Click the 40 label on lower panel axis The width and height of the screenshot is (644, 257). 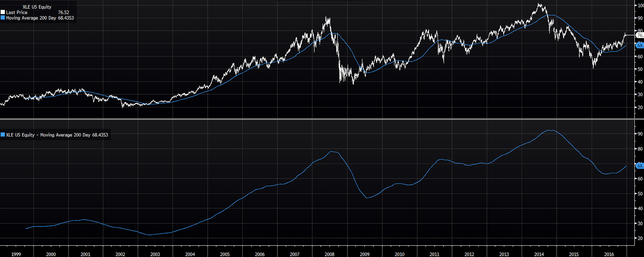pyautogui.click(x=640, y=208)
